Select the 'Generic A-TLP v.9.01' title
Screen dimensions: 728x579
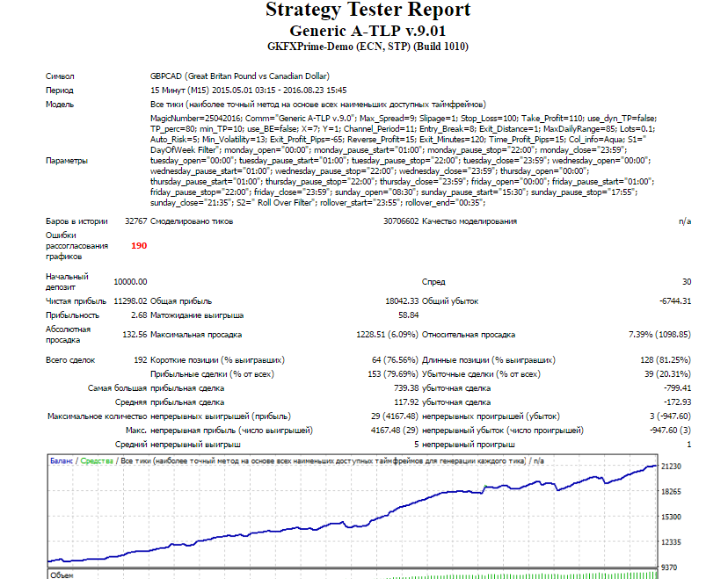tap(368, 31)
